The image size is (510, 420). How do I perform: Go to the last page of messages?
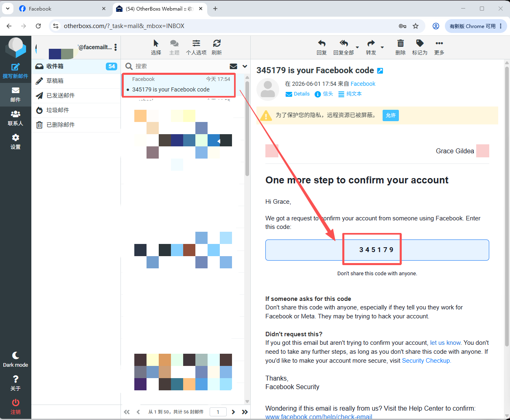point(245,412)
